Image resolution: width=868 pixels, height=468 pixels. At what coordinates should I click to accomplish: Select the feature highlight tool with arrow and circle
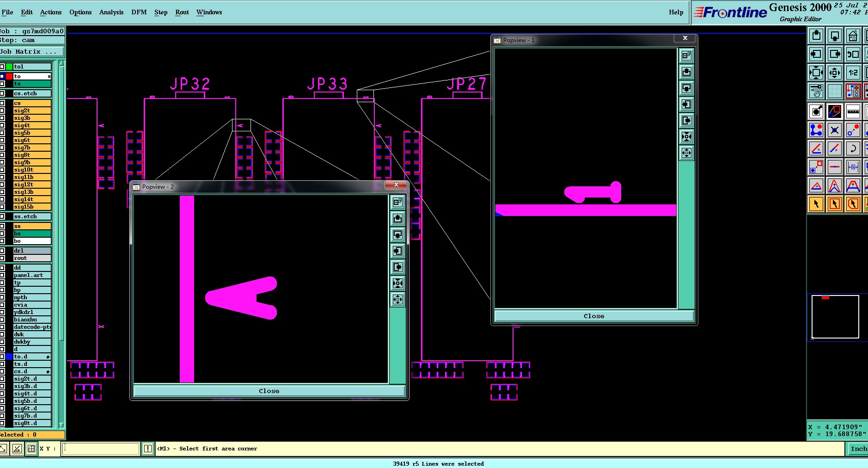pyautogui.click(x=816, y=111)
